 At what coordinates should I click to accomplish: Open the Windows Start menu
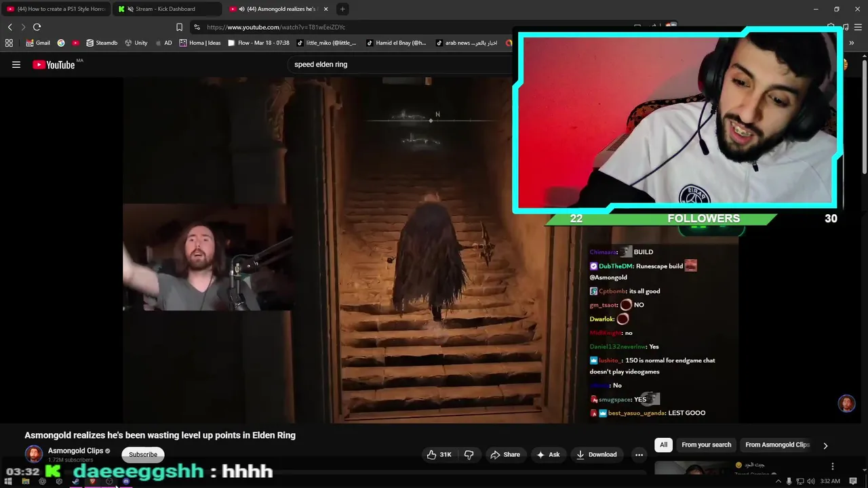point(9,482)
